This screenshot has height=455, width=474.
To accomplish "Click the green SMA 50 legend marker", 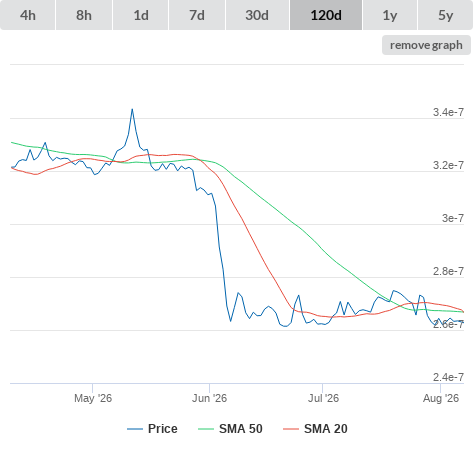I will pyautogui.click(x=206, y=429).
